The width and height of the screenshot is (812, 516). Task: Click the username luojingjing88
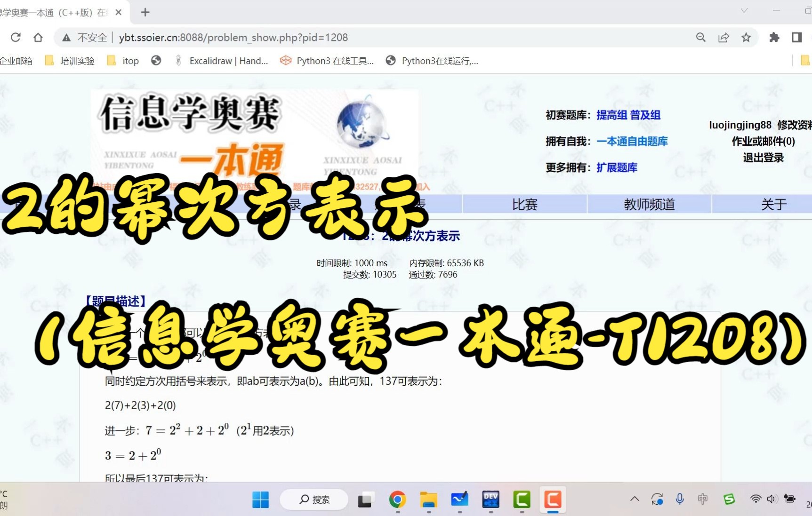740,125
